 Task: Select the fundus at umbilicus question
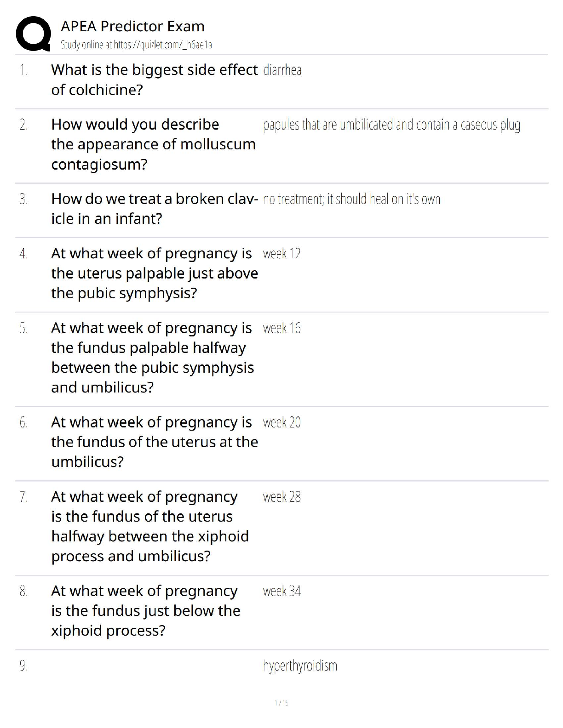154,442
